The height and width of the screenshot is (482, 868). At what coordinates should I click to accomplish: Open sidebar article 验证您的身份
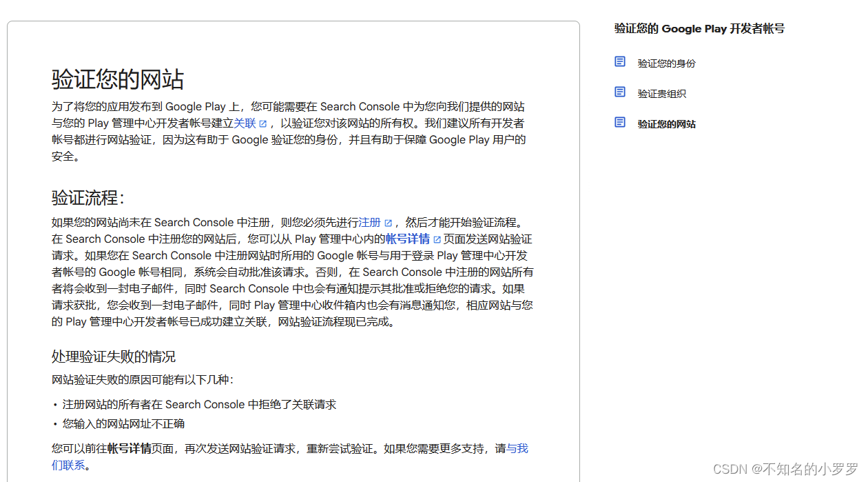pyautogui.click(x=666, y=63)
